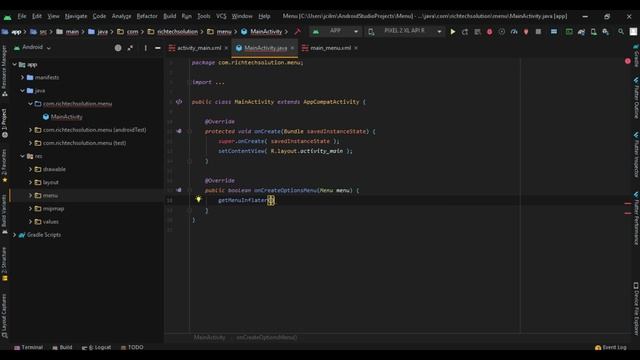Start debugging with the red bug icon
The image size is (640, 360).
point(489,31)
